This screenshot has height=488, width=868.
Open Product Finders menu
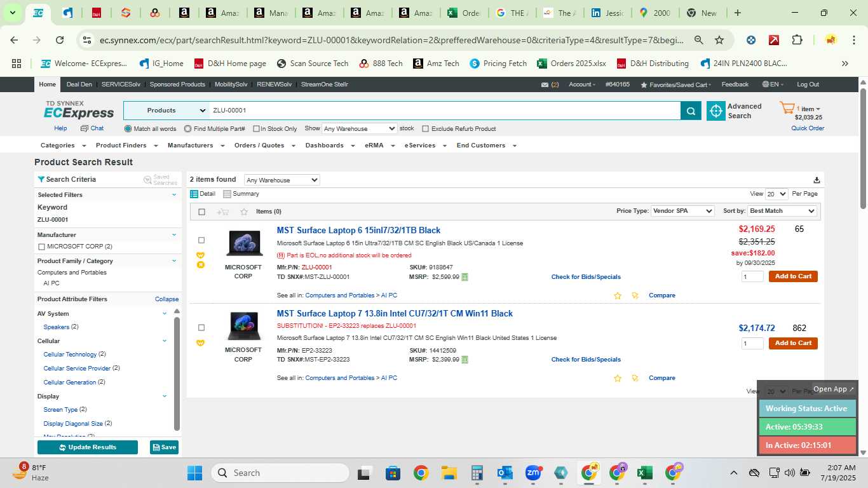click(125, 146)
